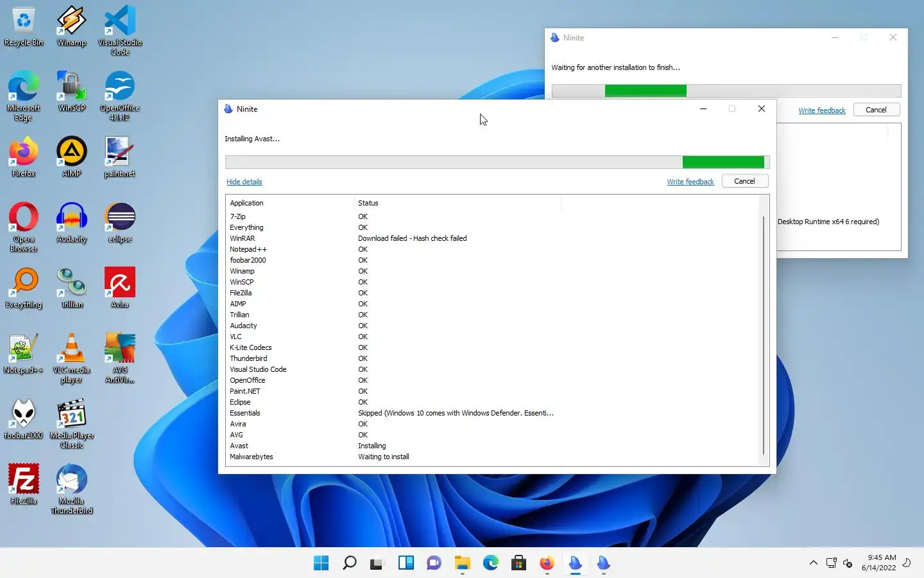The width and height of the screenshot is (924, 578).
Task: Click the 'Download failed - Hash check failed' status
Action: [412, 238]
